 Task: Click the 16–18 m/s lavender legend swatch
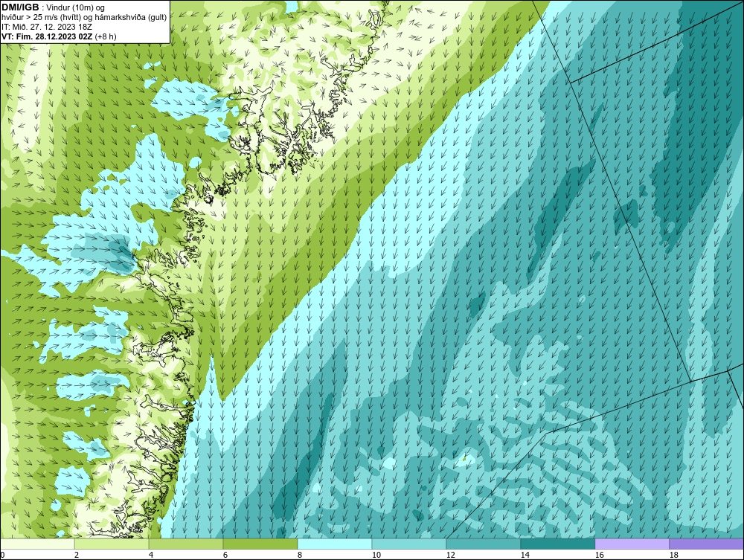tap(632, 544)
